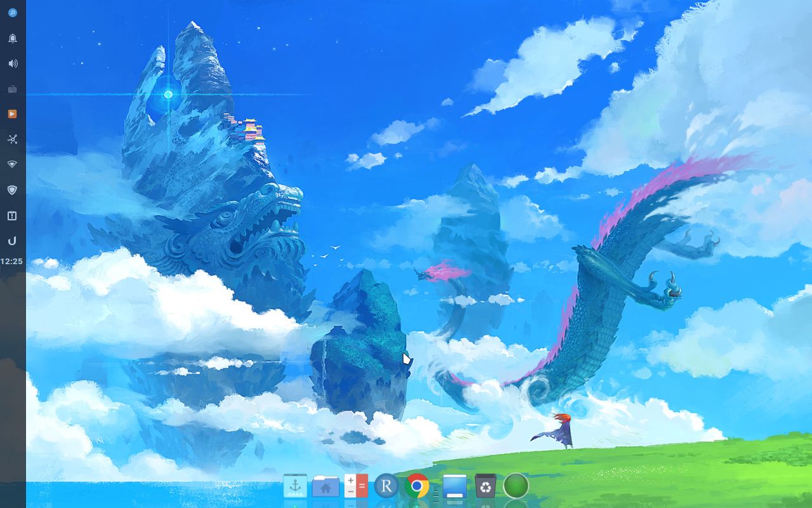
Task: Launch RStudio from the dock
Action: tap(386, 486)
